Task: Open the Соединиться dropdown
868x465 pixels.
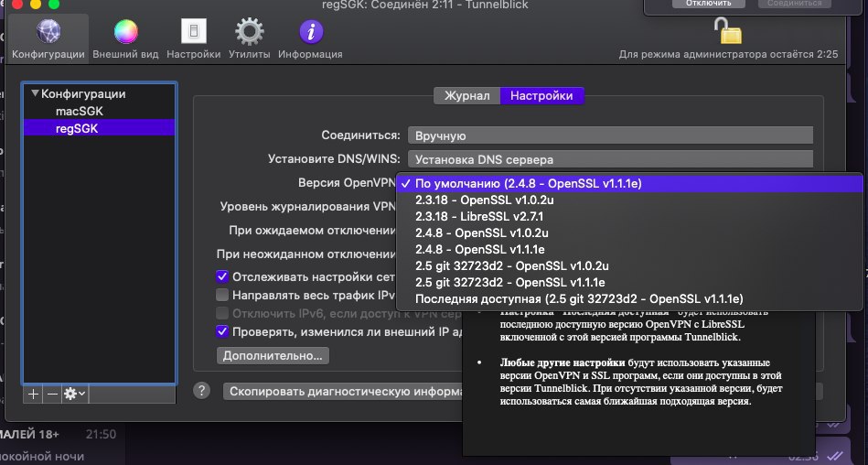Action: (x=610, y=135)
